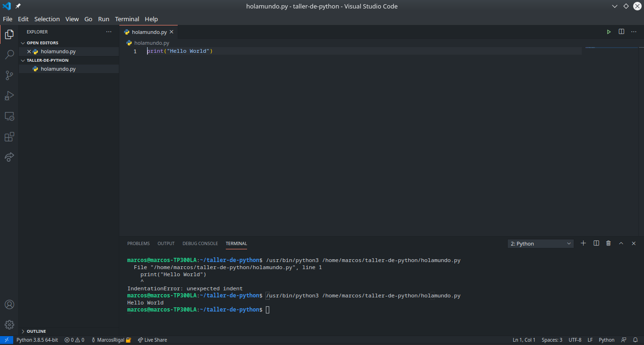Viewport: 644px width, 345px height.
Task: Open the Run and Debug view
Action: pos(9,96)
